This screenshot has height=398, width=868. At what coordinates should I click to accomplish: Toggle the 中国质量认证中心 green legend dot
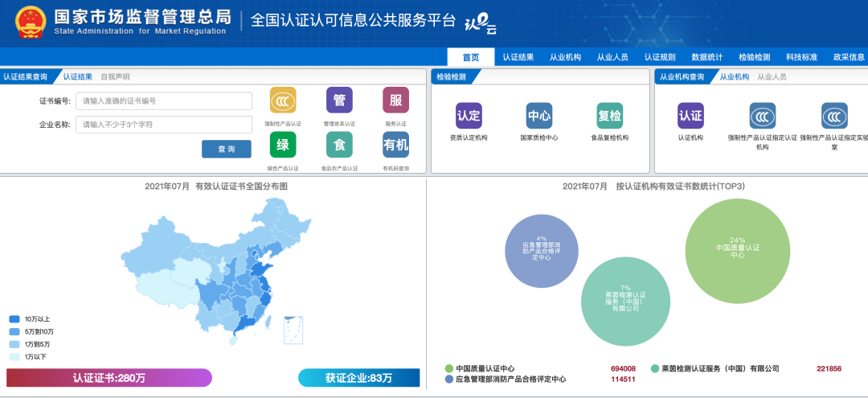449,369
